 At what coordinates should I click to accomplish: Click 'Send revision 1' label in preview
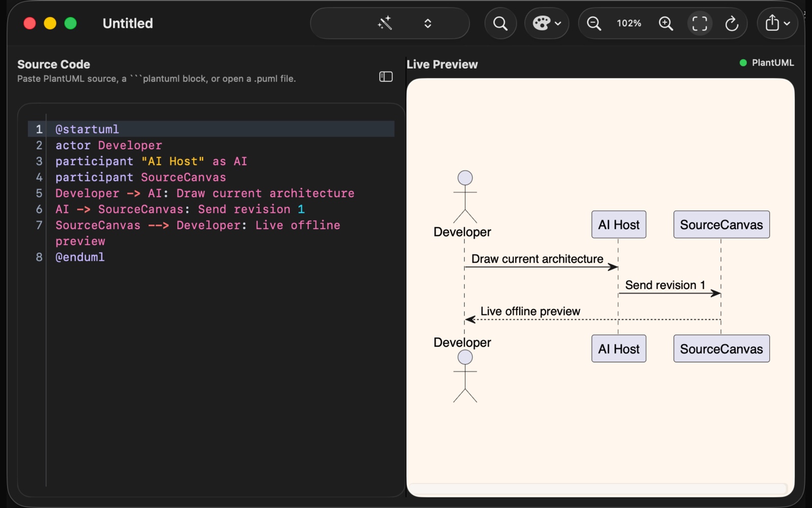tap(665, 285)
